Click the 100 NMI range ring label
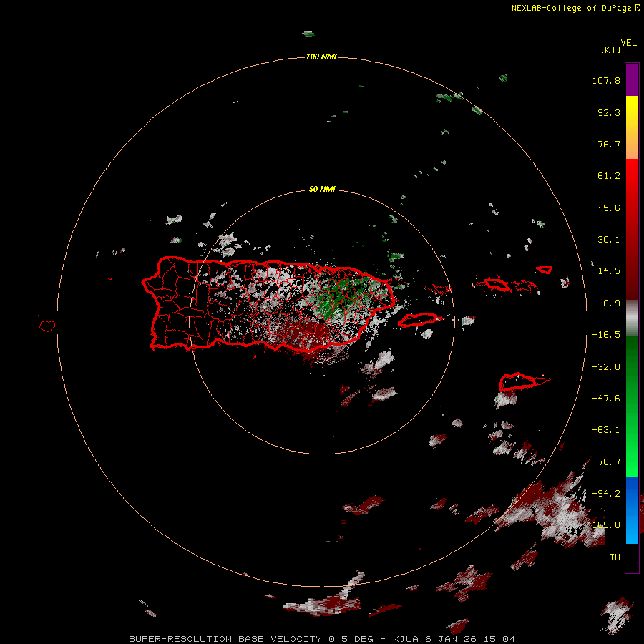Screen dimensions: 644x644 (x=321, y=57)
